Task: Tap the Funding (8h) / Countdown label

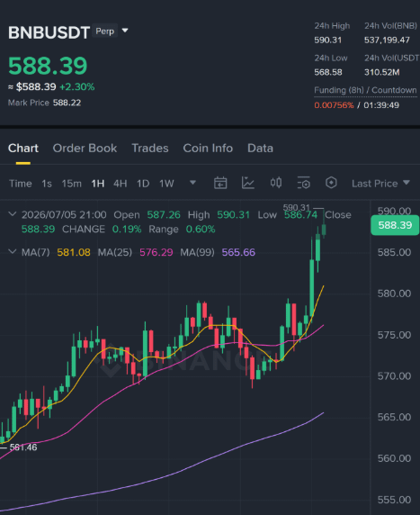Action: [365, 90]
